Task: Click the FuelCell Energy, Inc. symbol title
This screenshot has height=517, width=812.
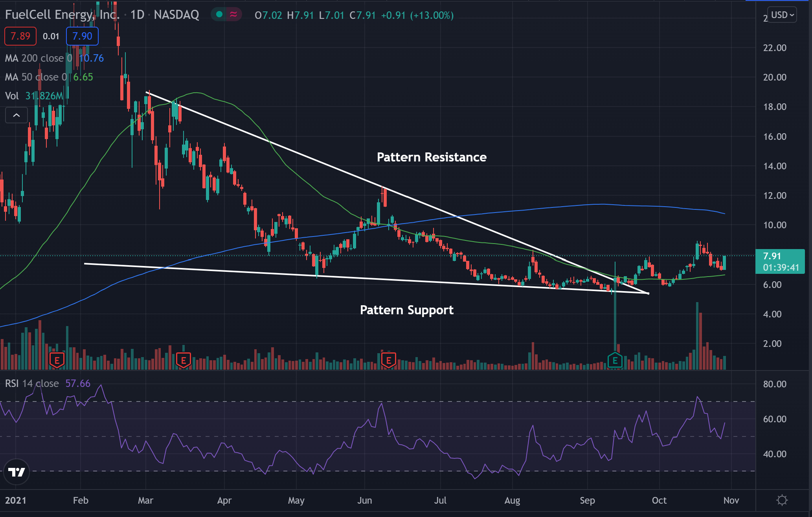Action: (62, 15)
